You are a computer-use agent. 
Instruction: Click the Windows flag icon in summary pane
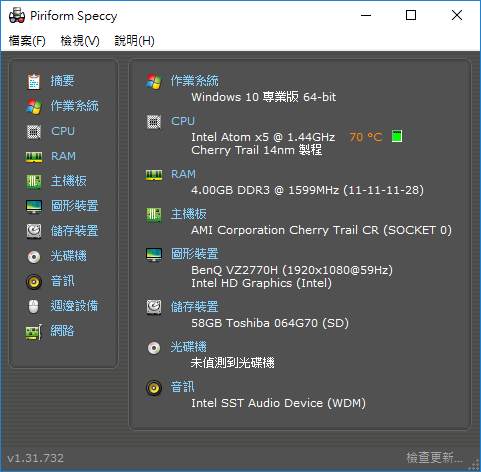coord(154,82)
